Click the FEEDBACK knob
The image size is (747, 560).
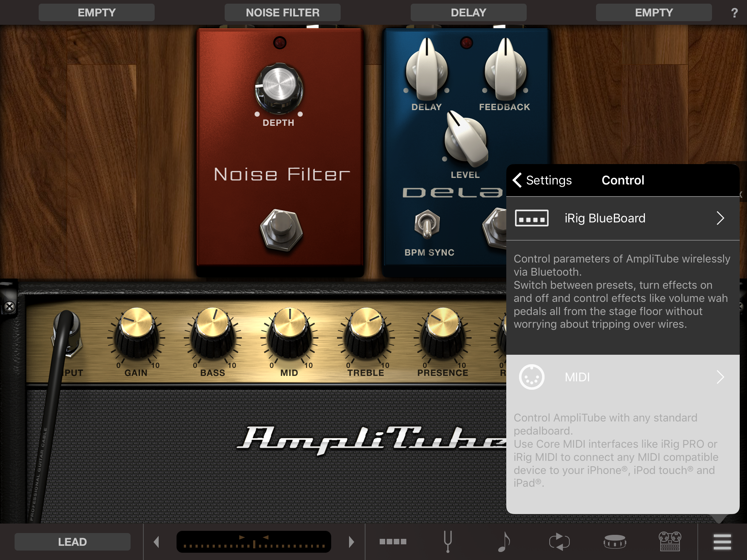[x=506, y=70]
